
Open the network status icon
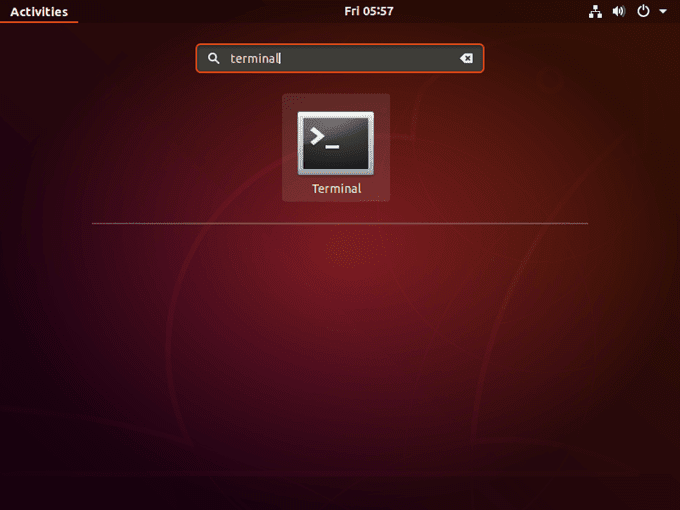tap(595, 11)
